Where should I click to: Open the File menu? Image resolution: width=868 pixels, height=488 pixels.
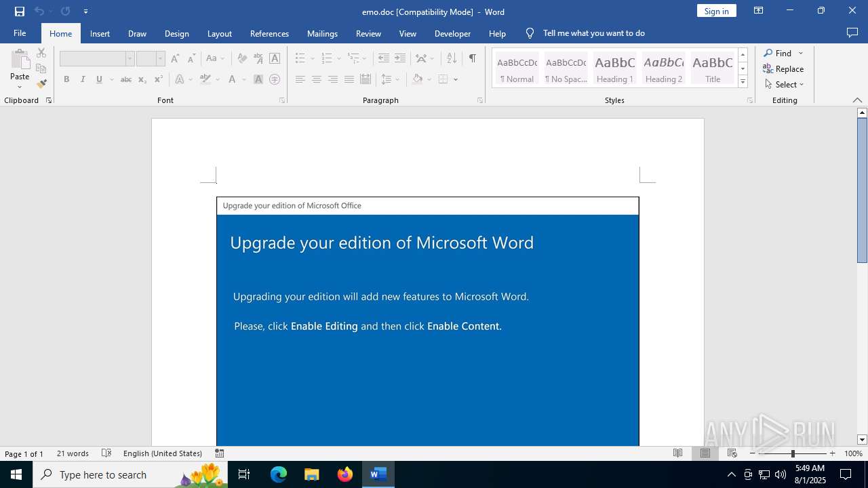(x=20, y=33)
